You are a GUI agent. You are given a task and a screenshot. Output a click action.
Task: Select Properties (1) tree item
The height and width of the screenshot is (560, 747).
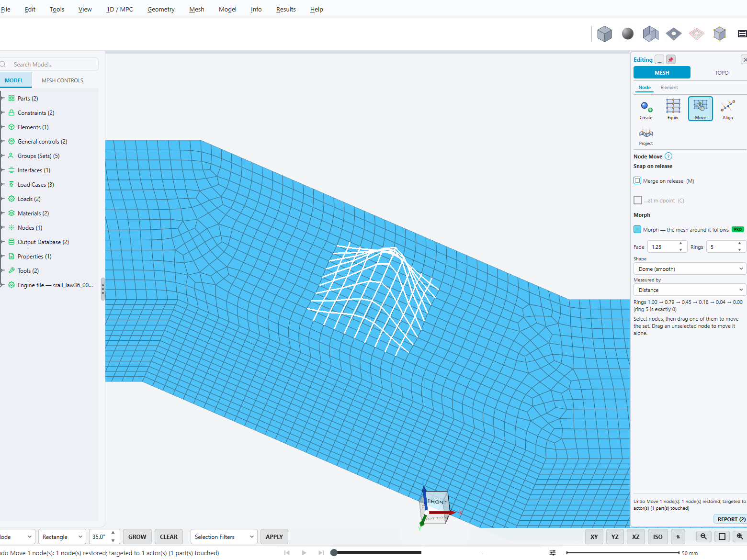coord(34,256)
